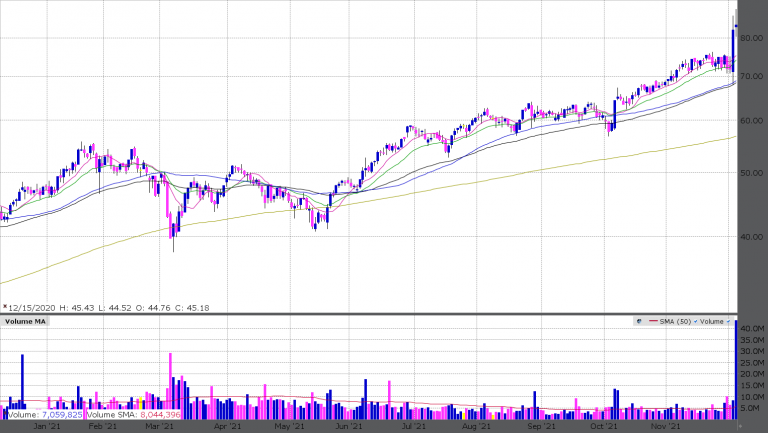Click the gear icon in the volume legend
768x433 pixels.
(x=639, y=323)
